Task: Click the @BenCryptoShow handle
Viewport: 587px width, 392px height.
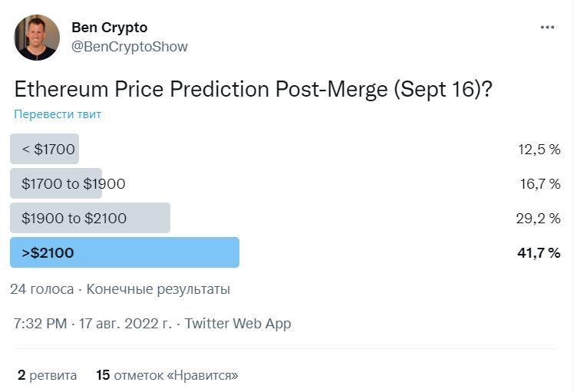Action: coord(129,47)
